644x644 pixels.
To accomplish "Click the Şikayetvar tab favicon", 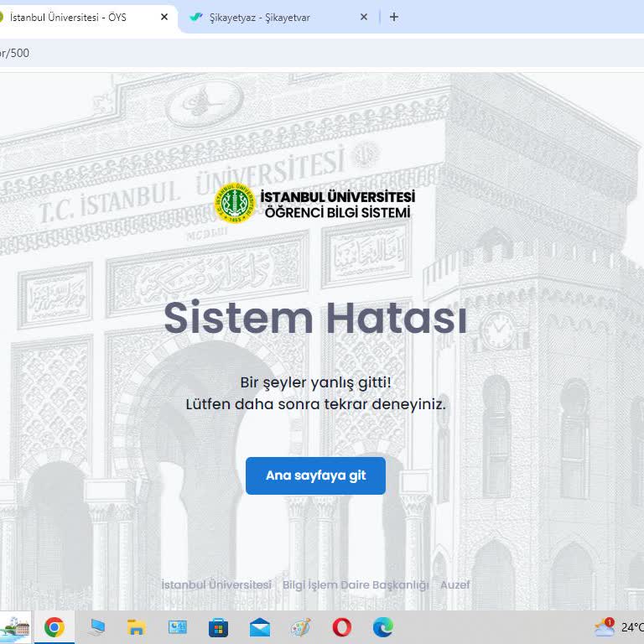I will (196, 17).
